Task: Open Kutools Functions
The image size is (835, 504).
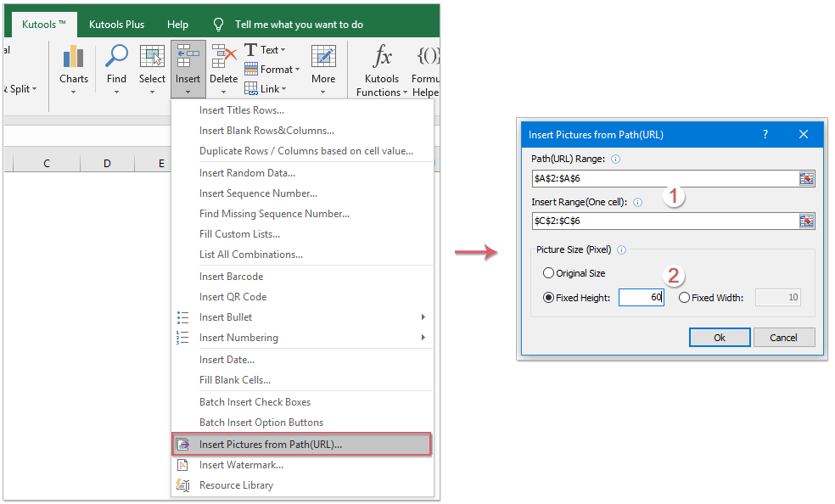Action: click(x=381, y=68)
